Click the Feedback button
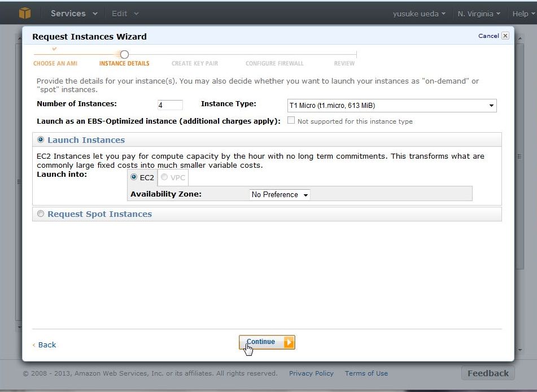537x392 pixels. tap(488, 373)
